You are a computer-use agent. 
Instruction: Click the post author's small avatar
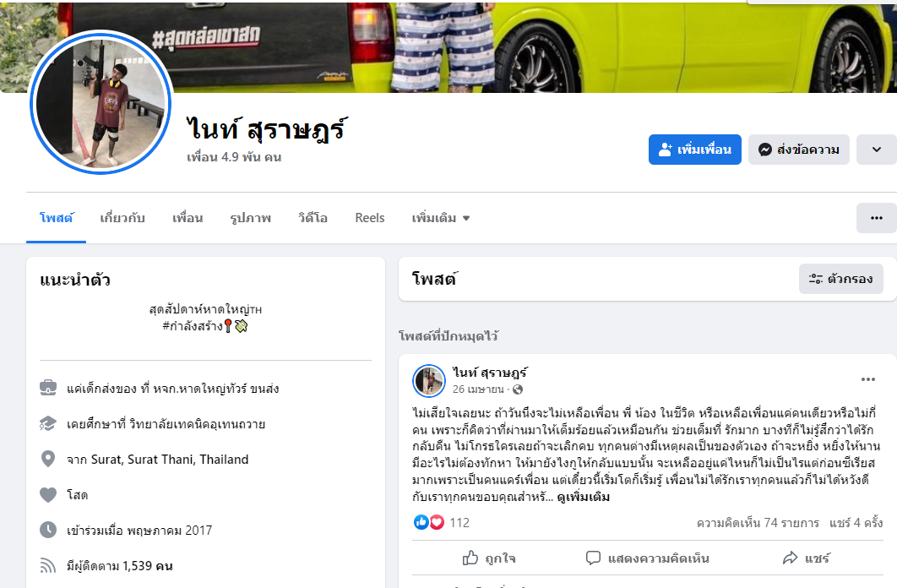pos(428,380)
